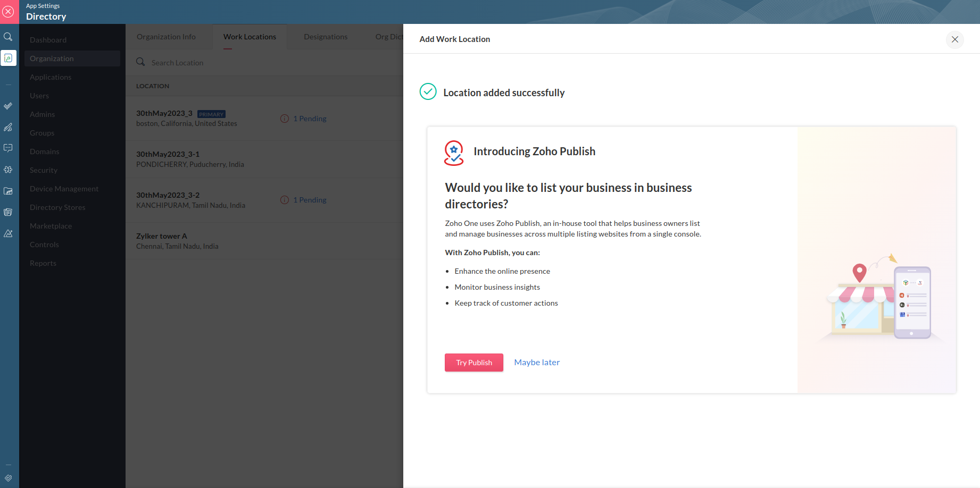Viewport: 980px width, 488px height.
Task: Open the stacked-documents app icon in the rail
Action: pyautogui.click(x=8, y=212)
